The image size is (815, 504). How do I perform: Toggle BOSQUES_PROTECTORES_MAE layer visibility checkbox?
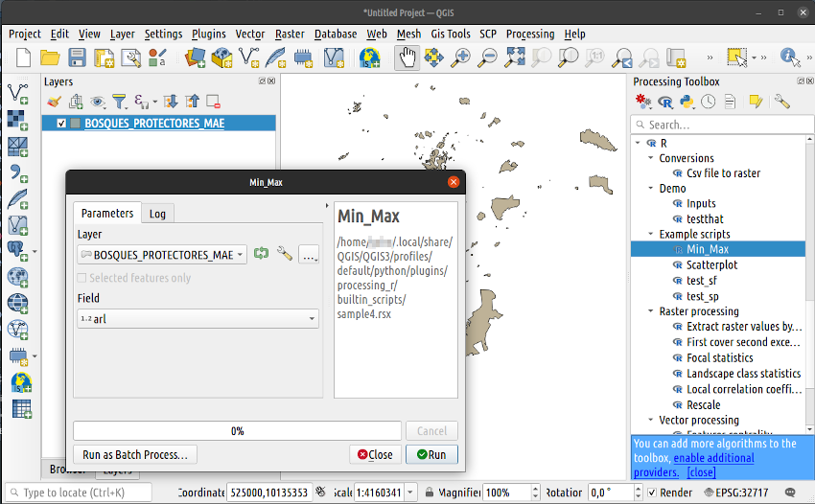61,124
